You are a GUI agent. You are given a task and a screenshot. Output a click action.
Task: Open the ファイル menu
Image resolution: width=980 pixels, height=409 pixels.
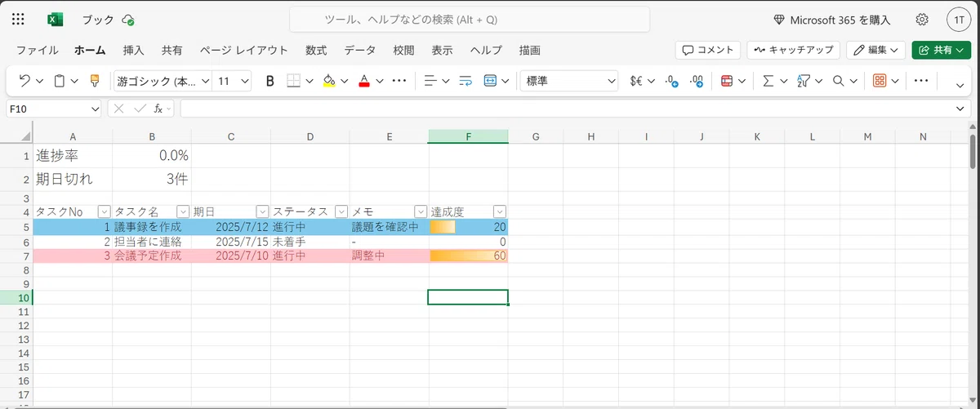click(38, 50)
